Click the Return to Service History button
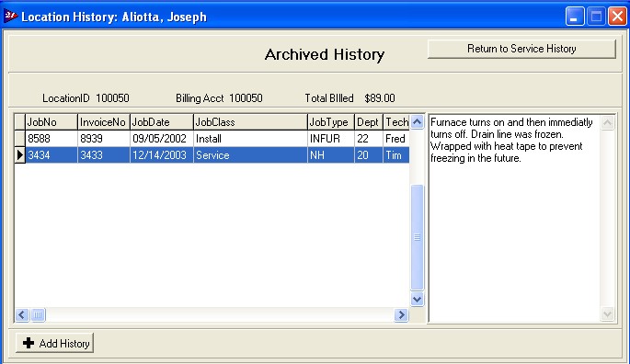 click(x=521, y=49)
